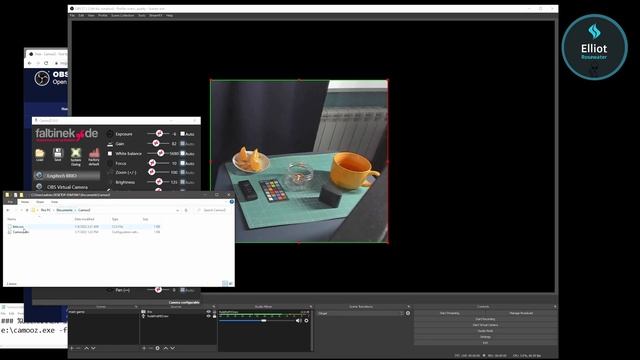Toggle the Focus Auto checkbox
Viewport: 640px width, 360px height.
[182, 163]
